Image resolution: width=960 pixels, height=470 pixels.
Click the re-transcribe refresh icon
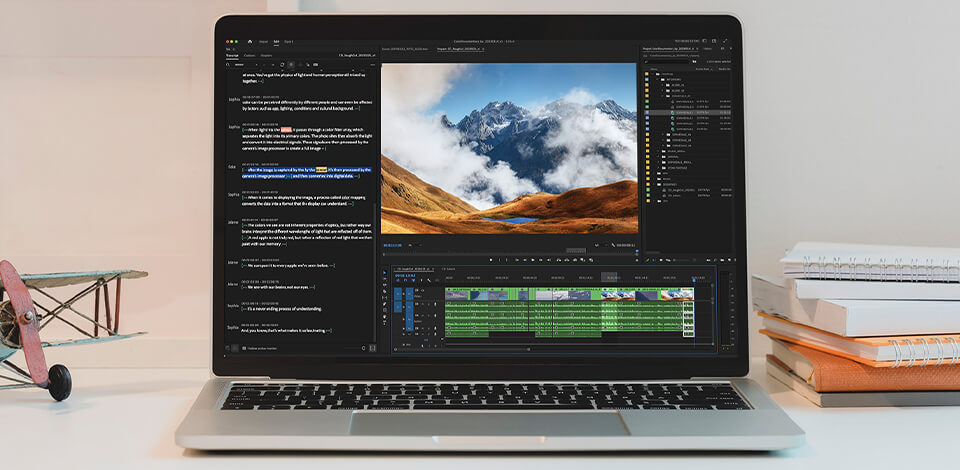[282, 64]
